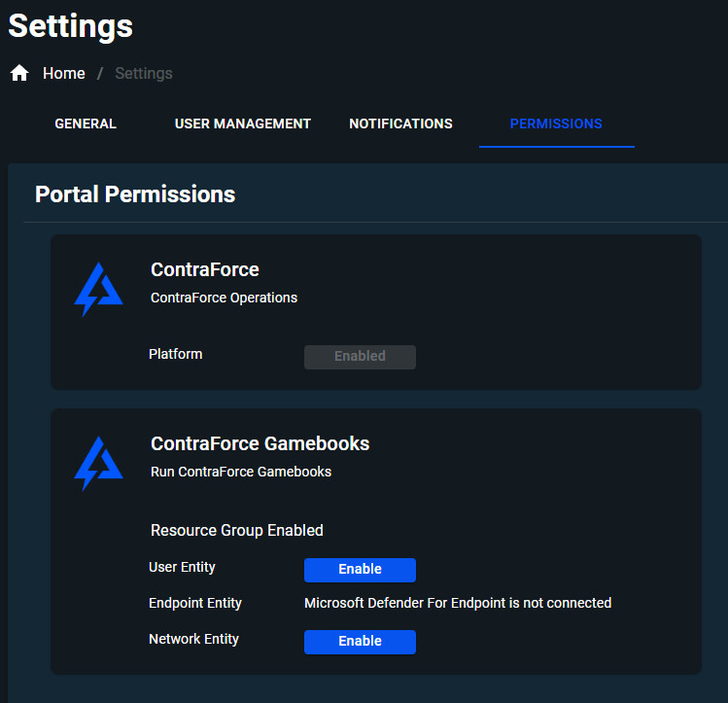Screen dimensions: 728x703
Task: Click the greyed Platform Enabled button
Action: point(360,357)
